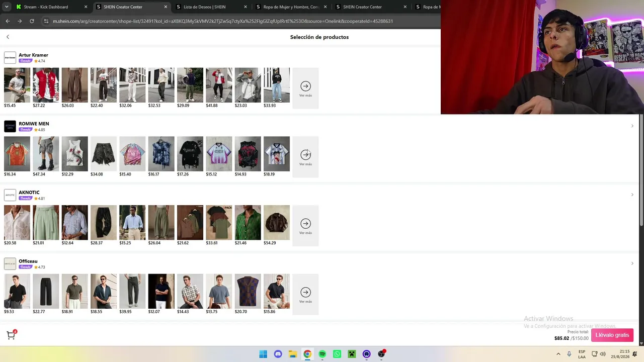This screenshot has height=362, width=644.
Task: Expand the ROMWE MEN store with its chevron
Action: click(x=632, y=126)
